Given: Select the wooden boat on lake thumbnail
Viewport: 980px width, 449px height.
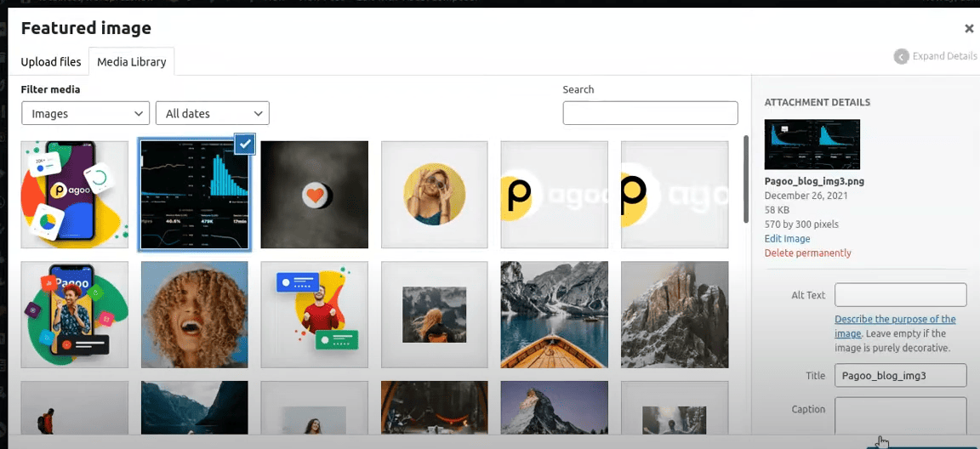Looking at the screenshot, I should pos(555,315).
